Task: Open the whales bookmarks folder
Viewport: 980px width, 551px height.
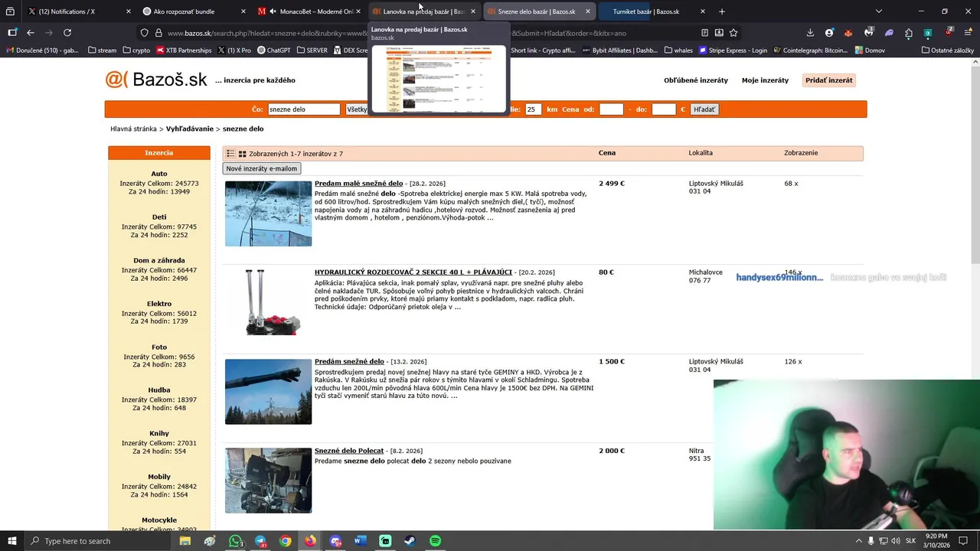Action: pyautogui.click(x=678, y=51)
